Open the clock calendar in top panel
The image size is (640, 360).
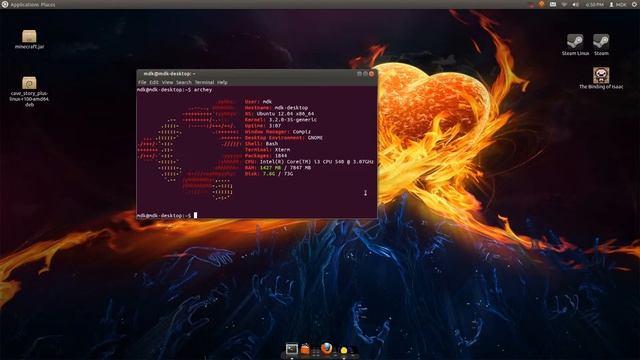click(594, 4)
